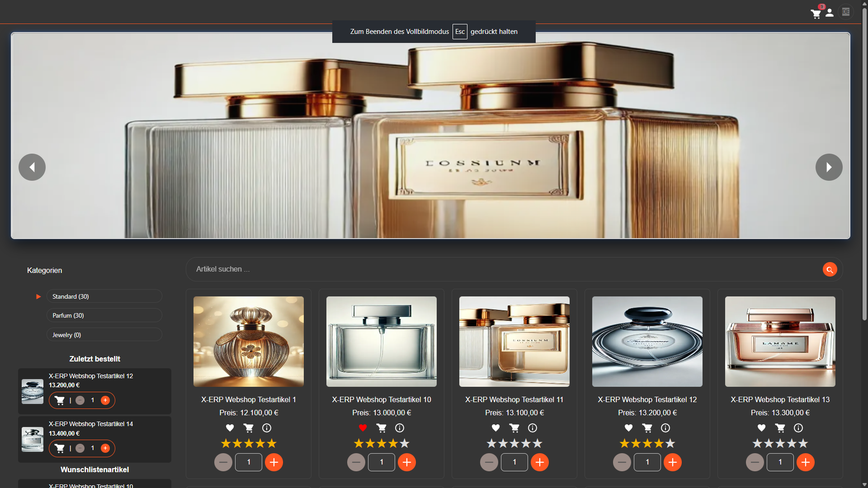Expand the Parfum (30) category

pyautogui.click(x=104, y=315)
